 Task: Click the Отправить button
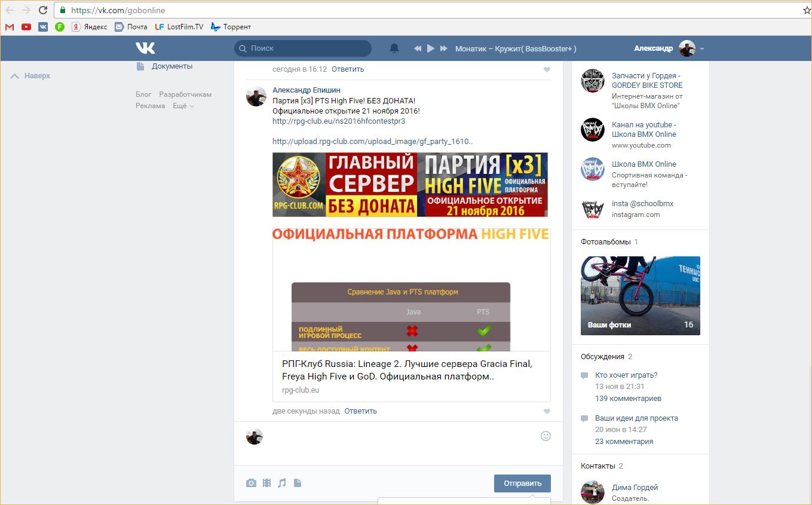522,483
